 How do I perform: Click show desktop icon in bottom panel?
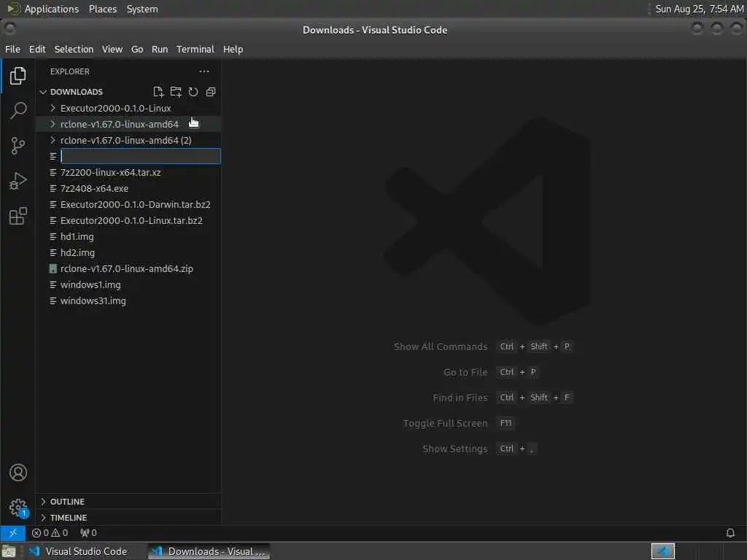(x=9, y=551)
